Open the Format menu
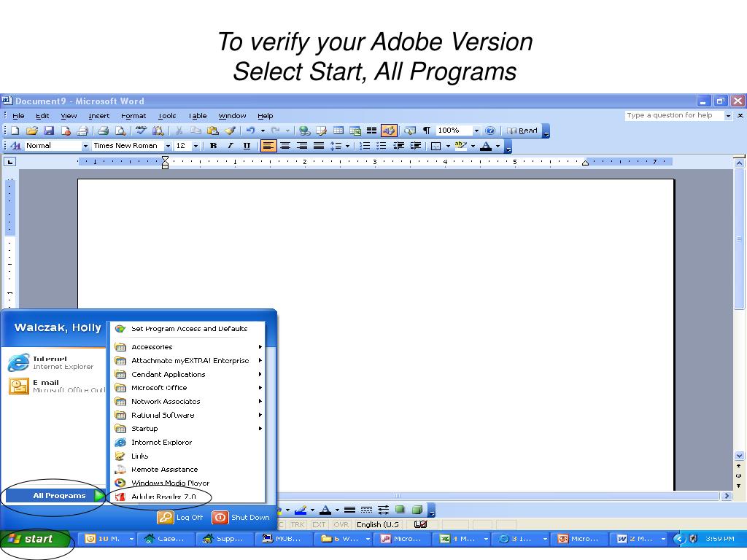747x560 pixels. [x=133, y=116]
